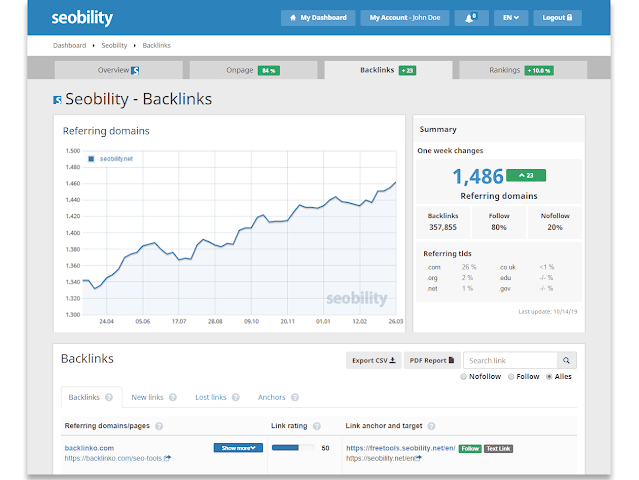
Task: Select the Follow radio button
Action: click(511, 377)
